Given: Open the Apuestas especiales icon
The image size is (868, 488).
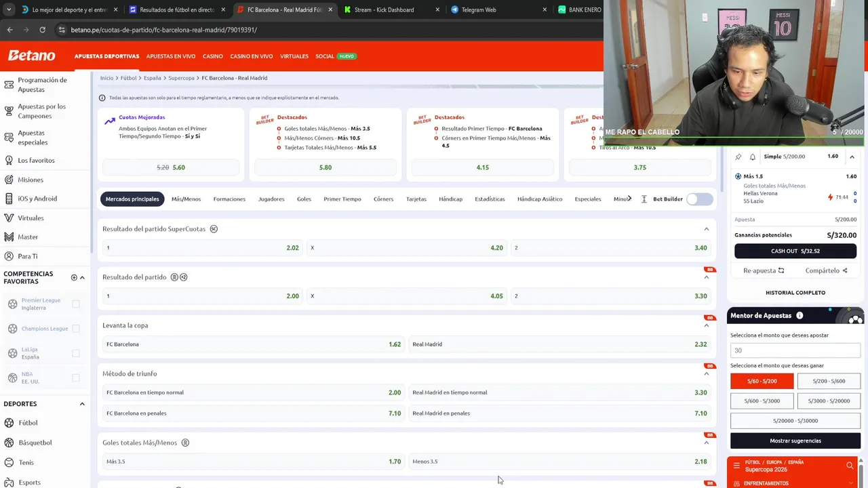Looking at the screenshot, I should coord(9,138).
